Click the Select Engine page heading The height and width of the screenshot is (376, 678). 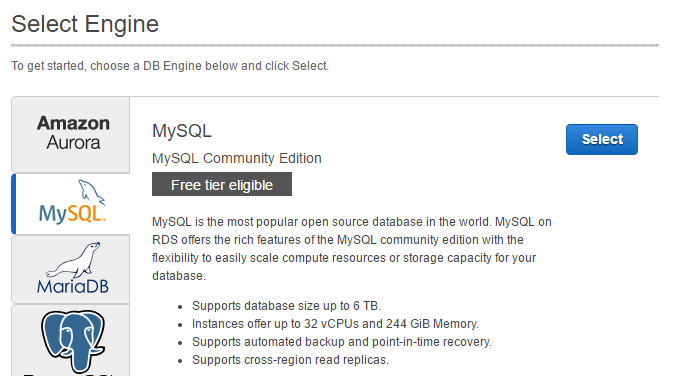[85, 24]
